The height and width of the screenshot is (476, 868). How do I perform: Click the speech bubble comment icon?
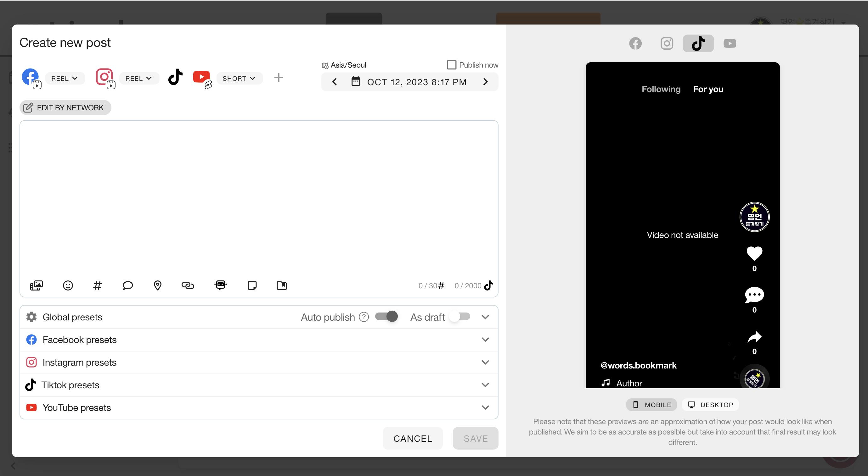pos(128,285)
